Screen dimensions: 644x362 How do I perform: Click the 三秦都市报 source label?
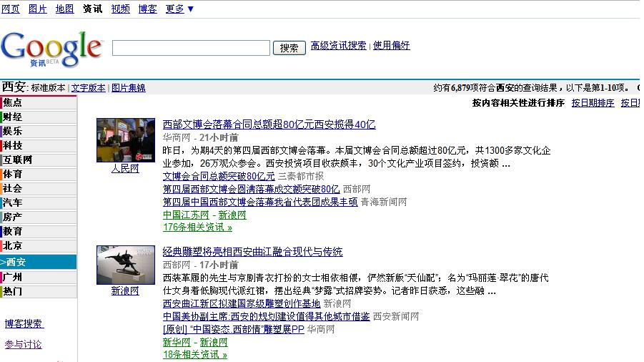301,176
